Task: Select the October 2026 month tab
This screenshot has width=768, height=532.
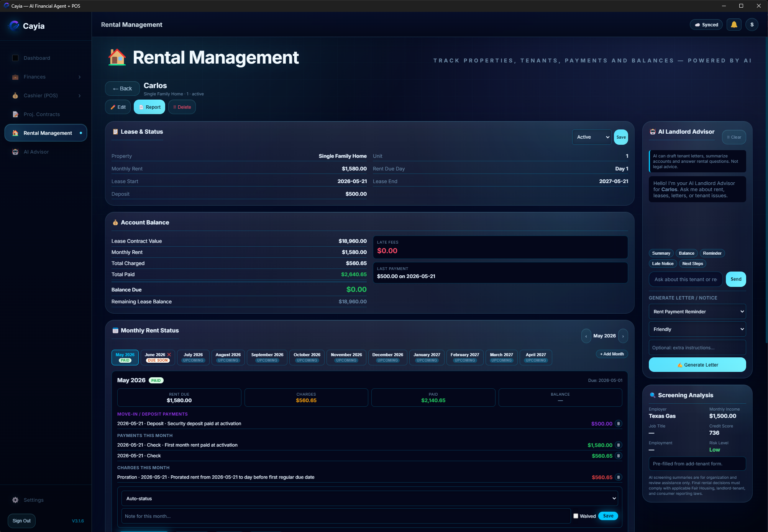Action: coord(307,357)
